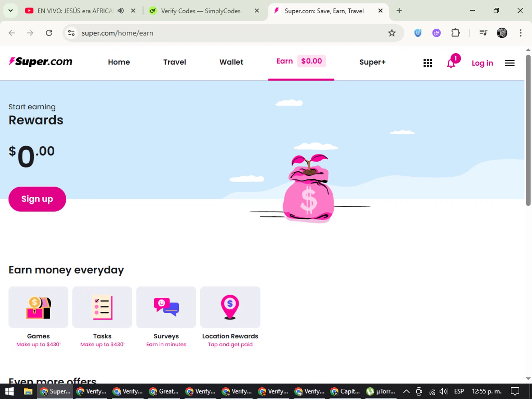
Task: Open the Chrome three-dot menu
Action: 521,33
